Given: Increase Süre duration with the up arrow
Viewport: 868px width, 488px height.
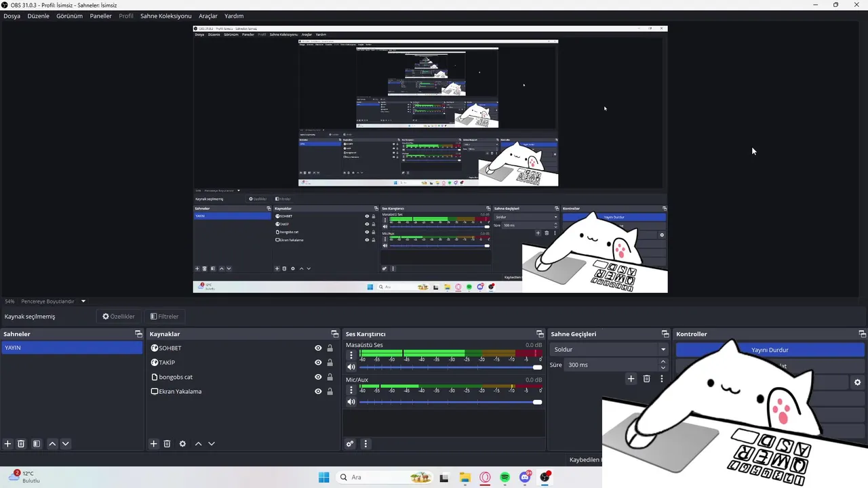Looking at the screenshot, I should pos(663,362).
